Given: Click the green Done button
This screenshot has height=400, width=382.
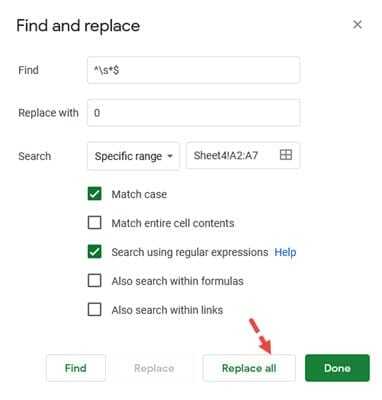Looking at the screenshot, I should click(337, 368).
